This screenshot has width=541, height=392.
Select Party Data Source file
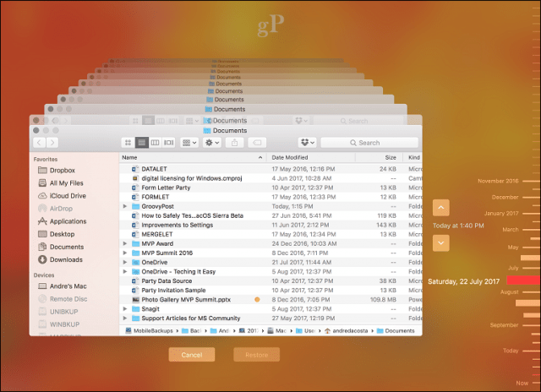(270, 280)
